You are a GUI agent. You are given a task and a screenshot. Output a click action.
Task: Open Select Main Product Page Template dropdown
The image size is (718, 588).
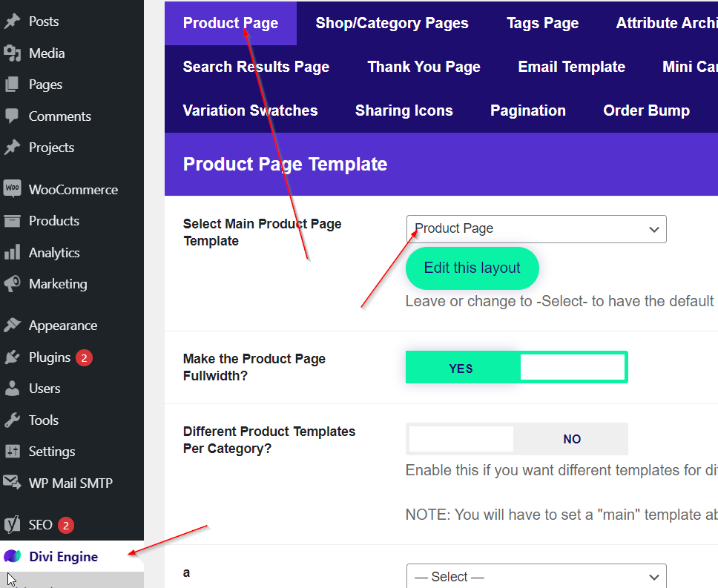click(x=536, y=229)
